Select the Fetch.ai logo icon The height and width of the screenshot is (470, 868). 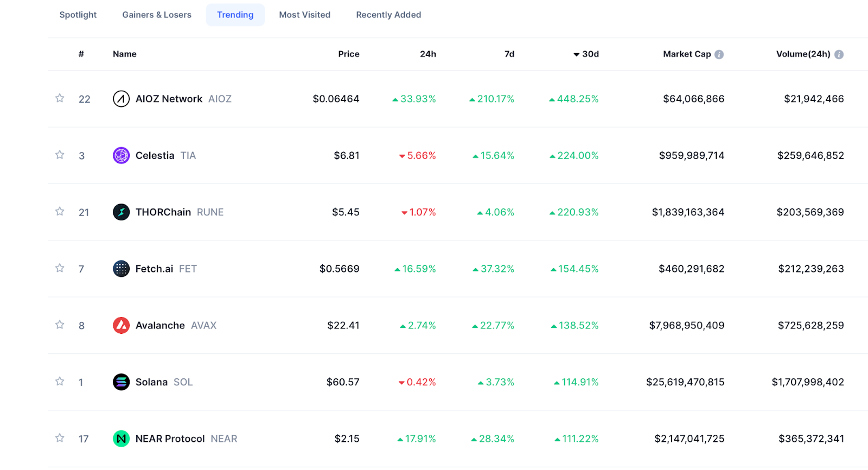[121, 269]
